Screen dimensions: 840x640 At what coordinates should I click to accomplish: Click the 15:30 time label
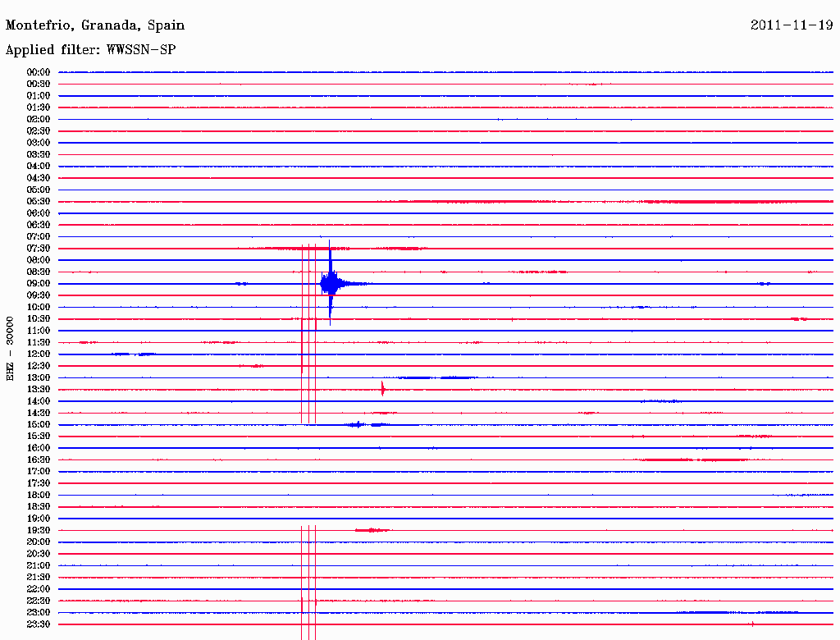pos(39,437)
